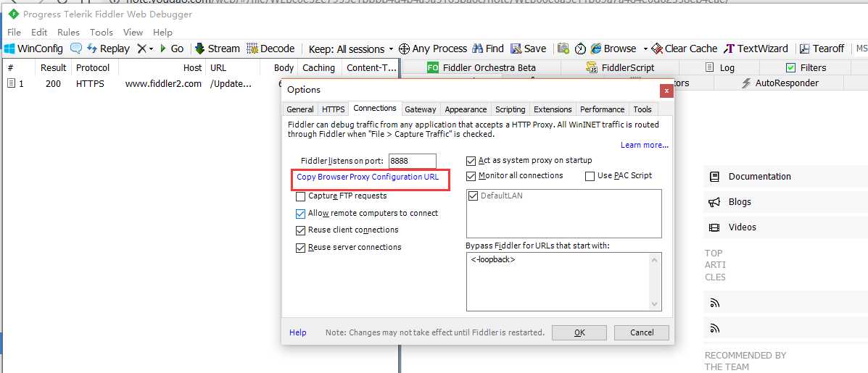Open the Remove dropdown arrow beside X
Screen dimensions: 868x373
151,49
